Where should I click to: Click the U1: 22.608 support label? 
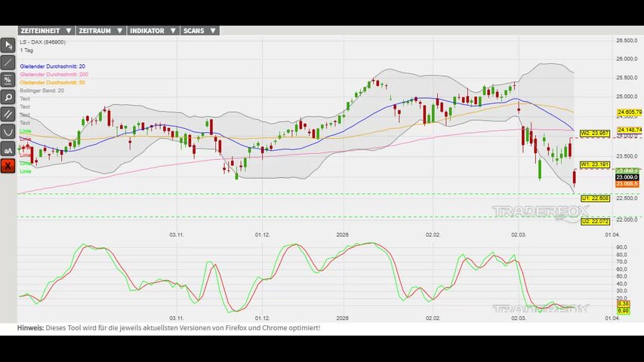594,198
